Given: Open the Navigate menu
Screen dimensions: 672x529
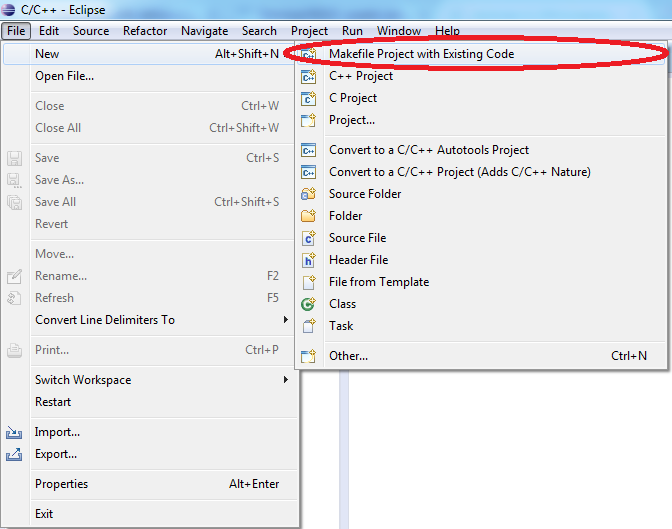Looking at the screenshot, I should tap(204, 31).
